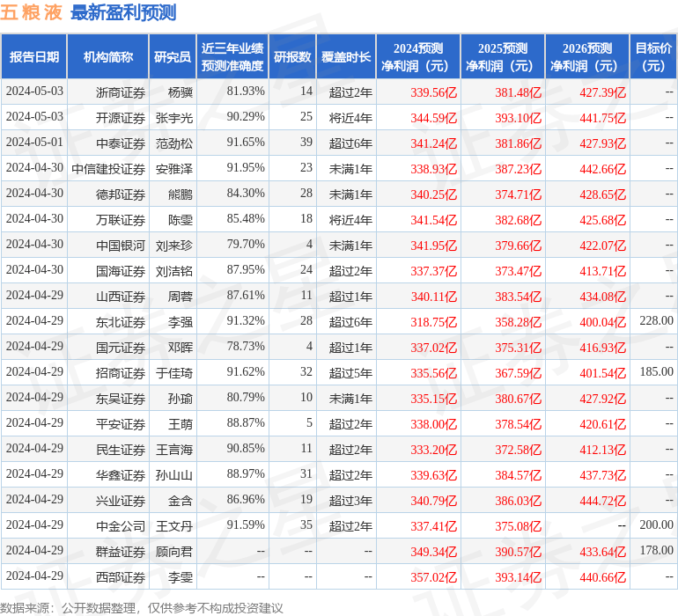Click the 最新盈利预测 heading text

tap(123, 13)
